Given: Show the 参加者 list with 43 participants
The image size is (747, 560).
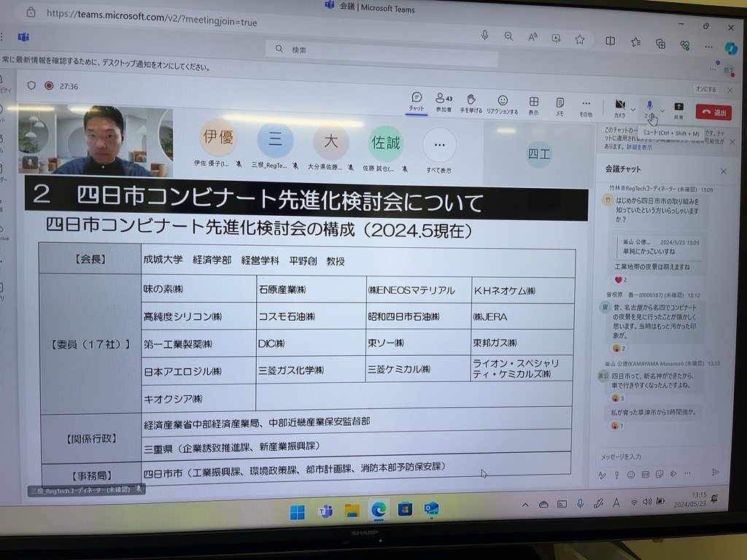Looking at the screenshot, I should coord(444,102).
